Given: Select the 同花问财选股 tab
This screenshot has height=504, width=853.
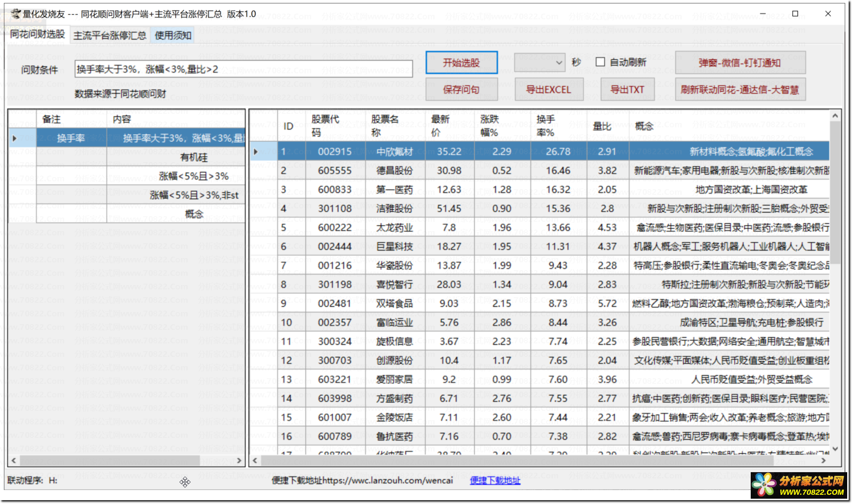Looking at the screenshot, I should [38, 34].
